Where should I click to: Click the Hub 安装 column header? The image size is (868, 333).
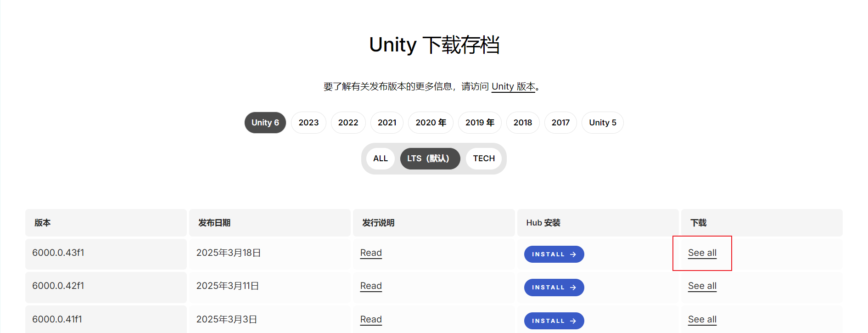tap(598, 223)
